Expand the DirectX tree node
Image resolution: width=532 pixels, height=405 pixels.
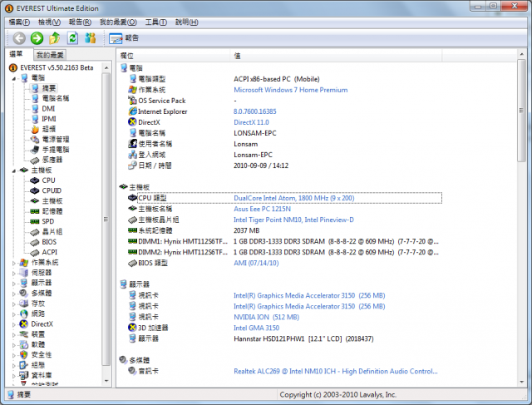pos(13,324)
